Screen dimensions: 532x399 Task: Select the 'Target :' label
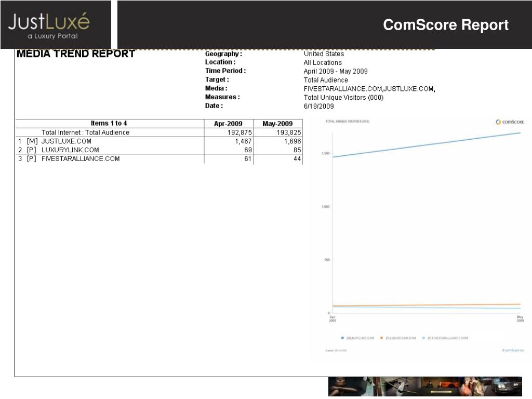click(217, 79)
